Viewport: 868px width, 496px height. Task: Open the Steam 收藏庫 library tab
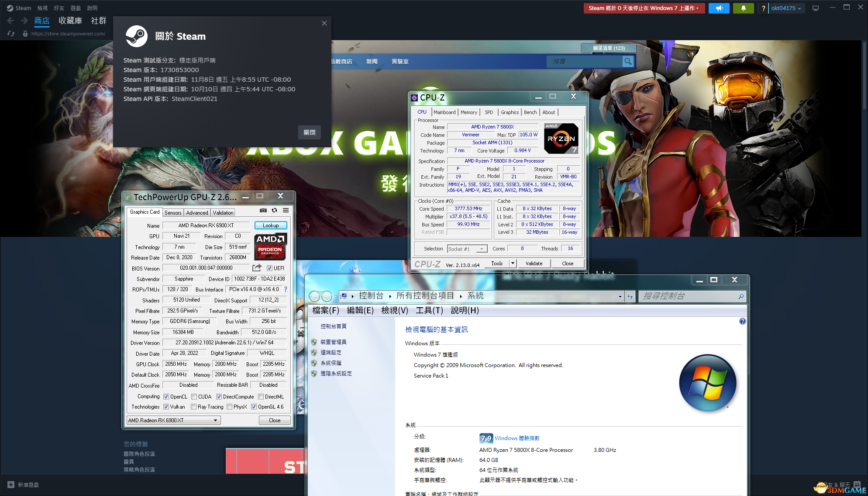(70, 21)
